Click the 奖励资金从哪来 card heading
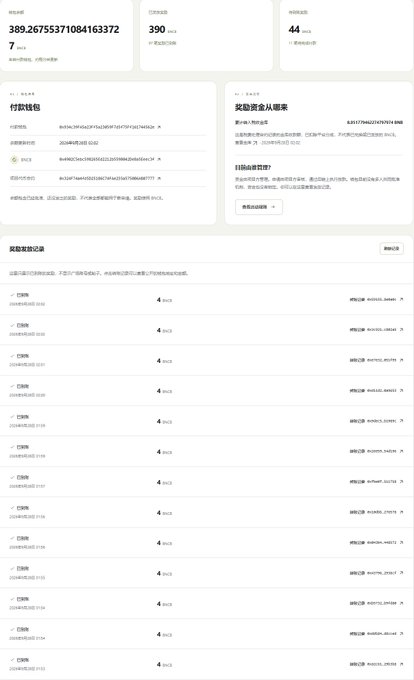Image resolution: width=414 pixels, height=680 pixels. (261, 108)
